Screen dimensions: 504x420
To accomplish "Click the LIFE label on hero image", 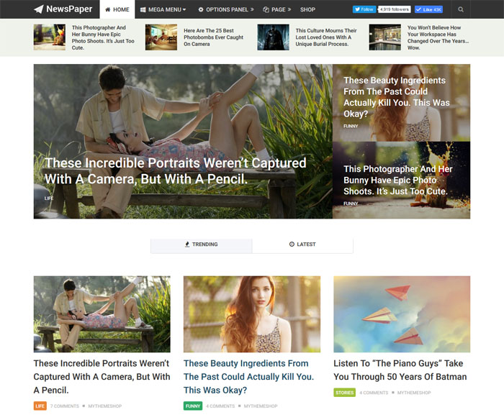I will [49, 198].
